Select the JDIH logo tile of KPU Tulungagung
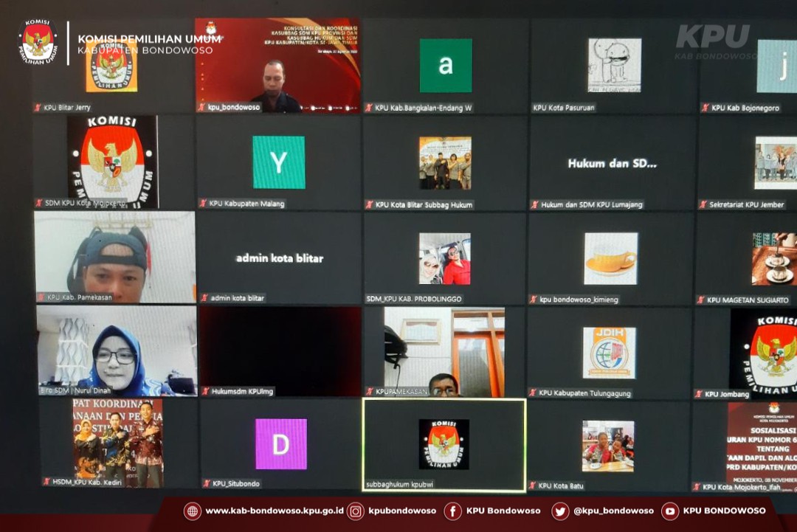 (609, 353)
